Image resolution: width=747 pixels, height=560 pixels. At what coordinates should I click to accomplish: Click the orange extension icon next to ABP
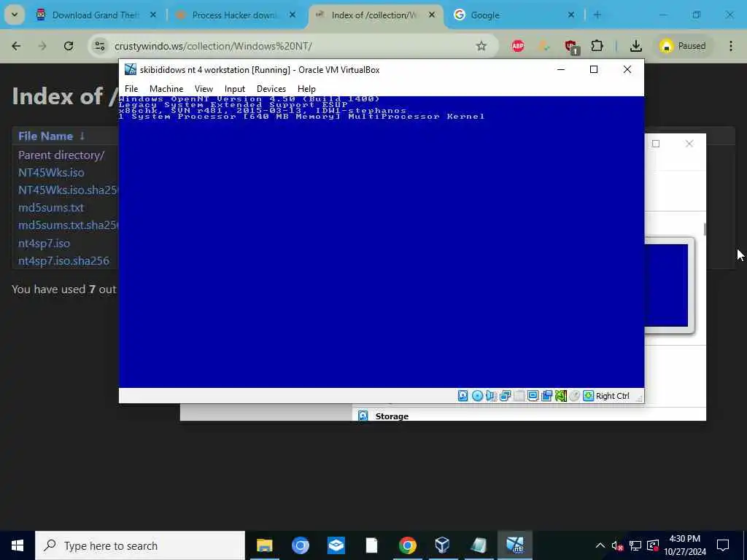543,46
